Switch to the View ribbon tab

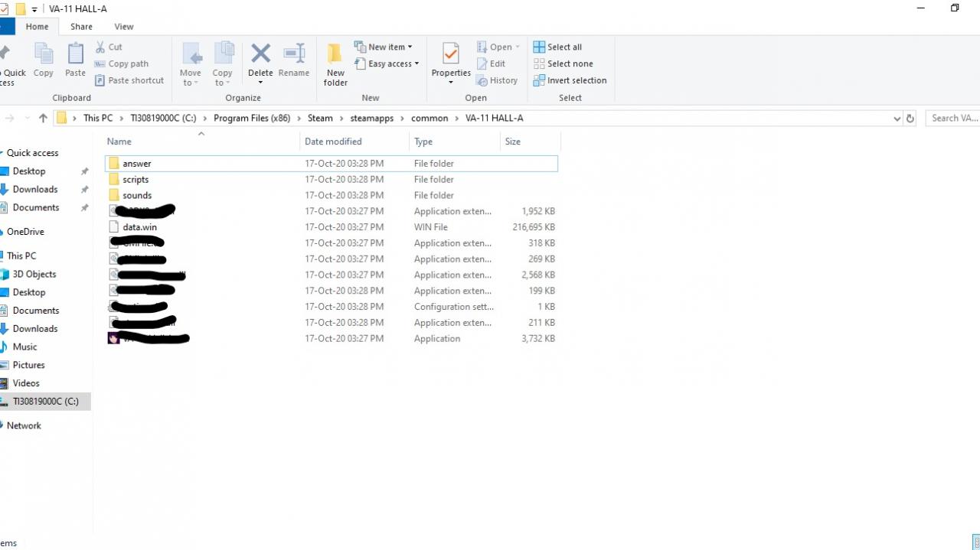(x=124, y=27)
